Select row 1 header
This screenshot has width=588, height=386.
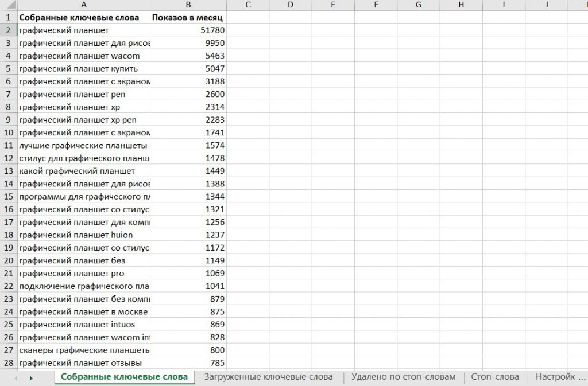coord(9,17)
